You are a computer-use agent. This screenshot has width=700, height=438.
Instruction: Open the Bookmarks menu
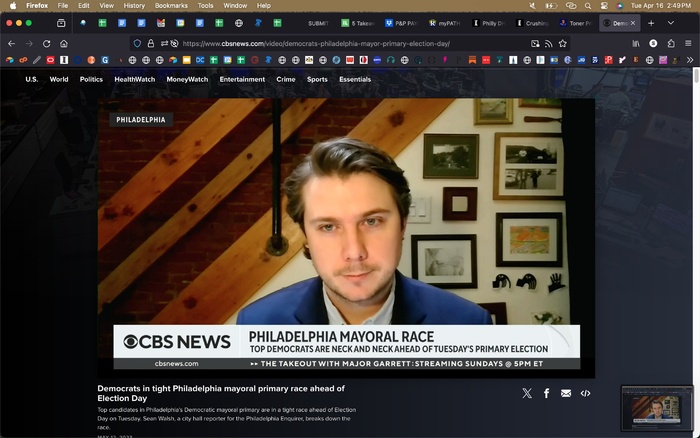coord(171,6)
